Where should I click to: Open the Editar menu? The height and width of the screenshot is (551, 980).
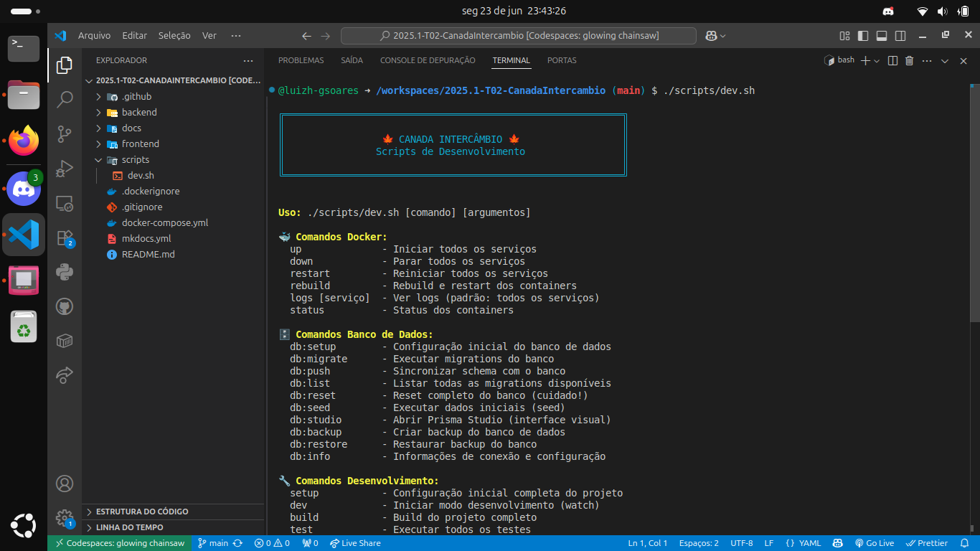(x=134, y=35)
